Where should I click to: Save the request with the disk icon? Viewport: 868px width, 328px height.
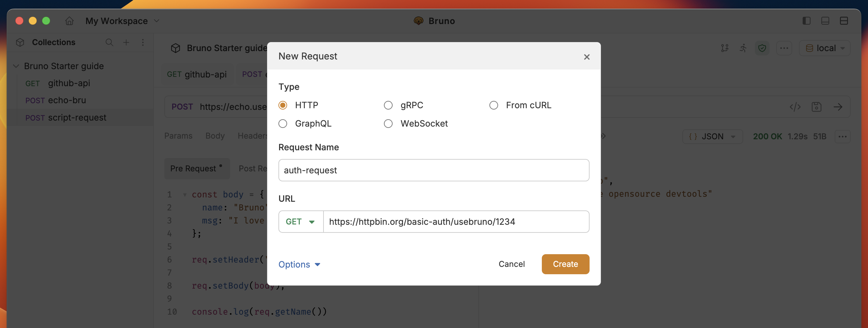pos(816,107)
